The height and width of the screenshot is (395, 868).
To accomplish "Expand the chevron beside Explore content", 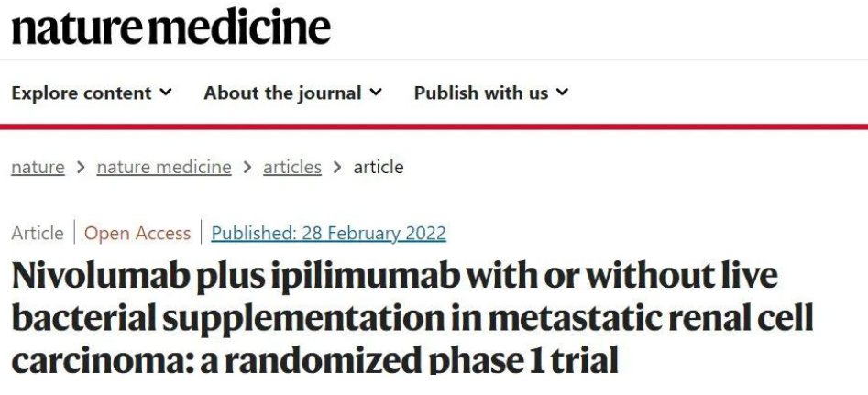I will tap(166, 92).
